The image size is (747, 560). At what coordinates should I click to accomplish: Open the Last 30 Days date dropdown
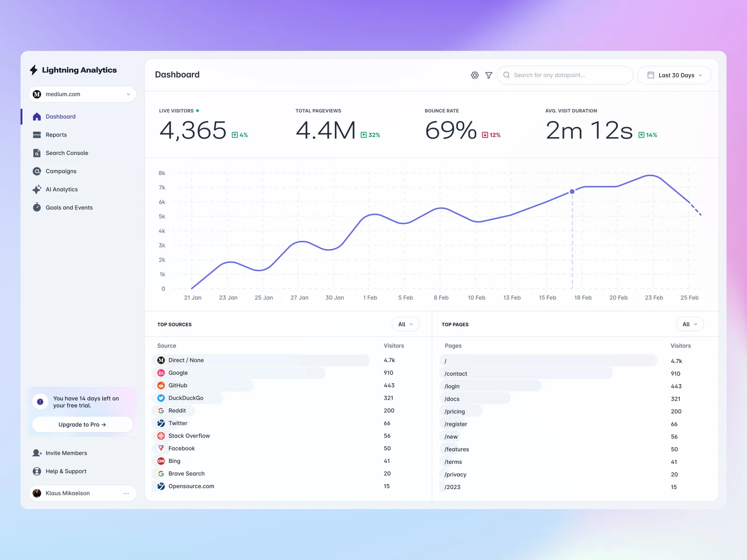(x=674, y=75)
